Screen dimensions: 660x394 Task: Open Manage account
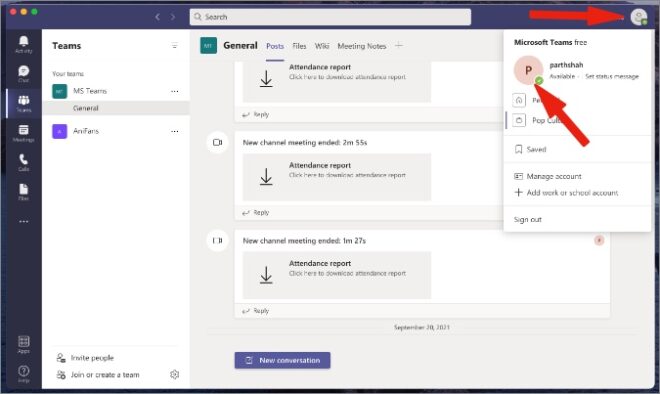point(548,176)
